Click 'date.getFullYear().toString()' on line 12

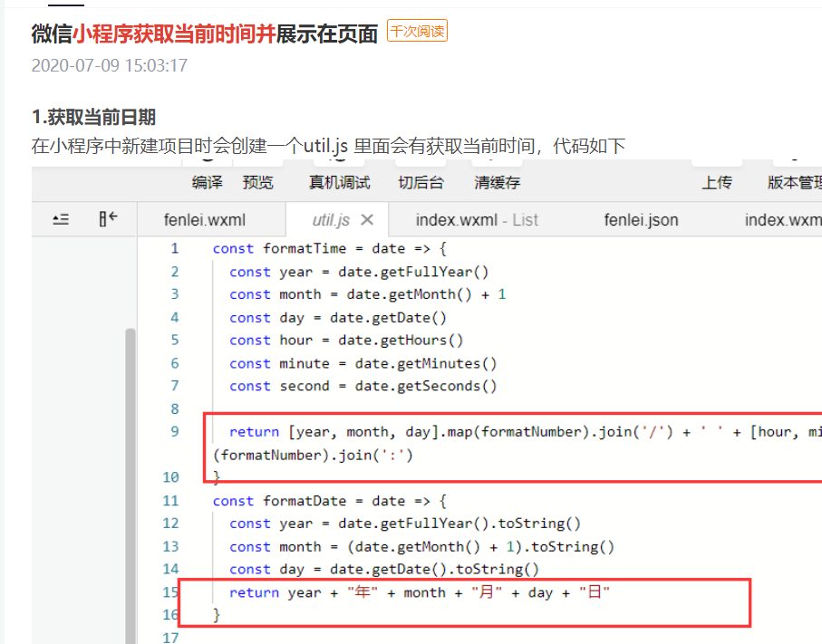pyautogui.click(x=459, y=524)
